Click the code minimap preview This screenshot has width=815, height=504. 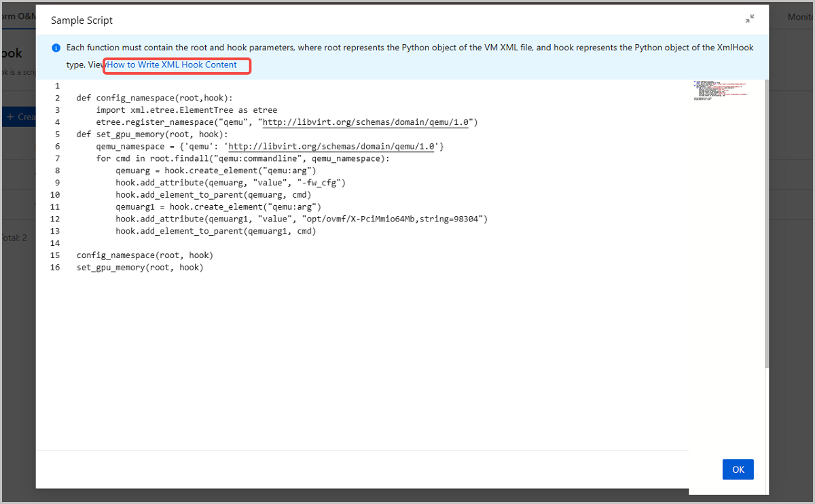(720, 91)
